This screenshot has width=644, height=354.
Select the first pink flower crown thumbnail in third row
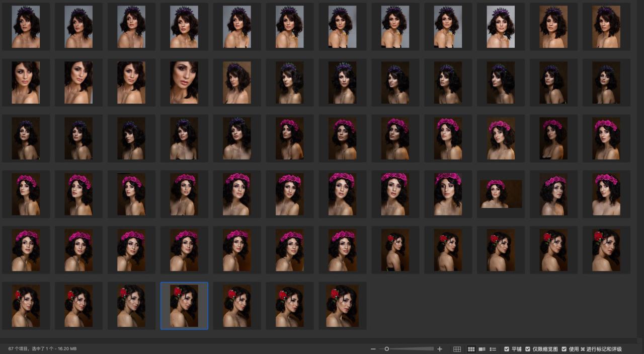pos(290,138)
